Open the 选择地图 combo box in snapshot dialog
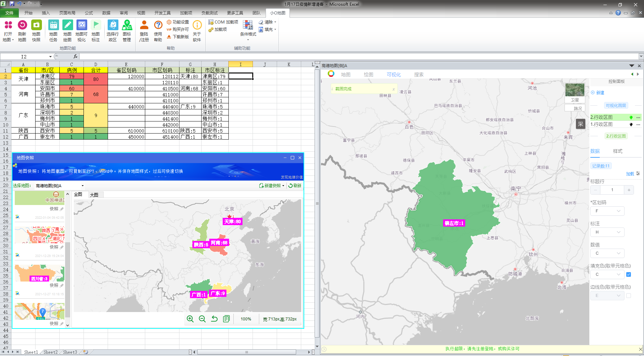 60,186
